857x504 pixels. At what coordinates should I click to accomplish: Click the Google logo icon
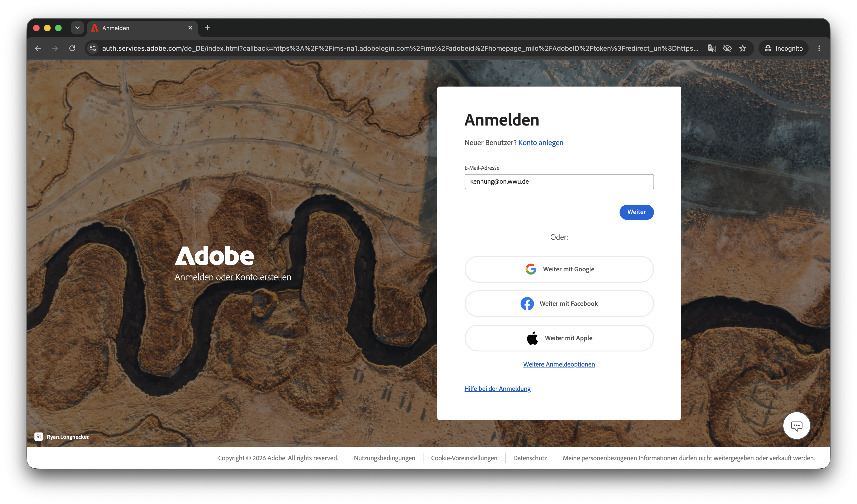tap(531, 269)
